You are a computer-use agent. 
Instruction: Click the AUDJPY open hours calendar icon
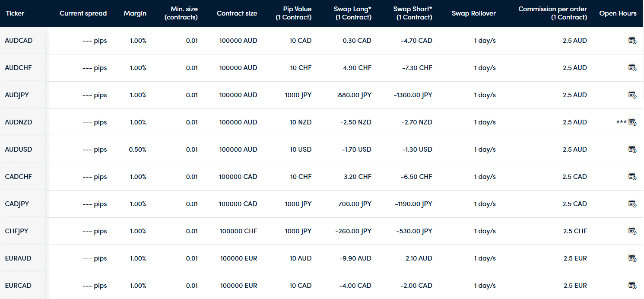tap(632, 95)
